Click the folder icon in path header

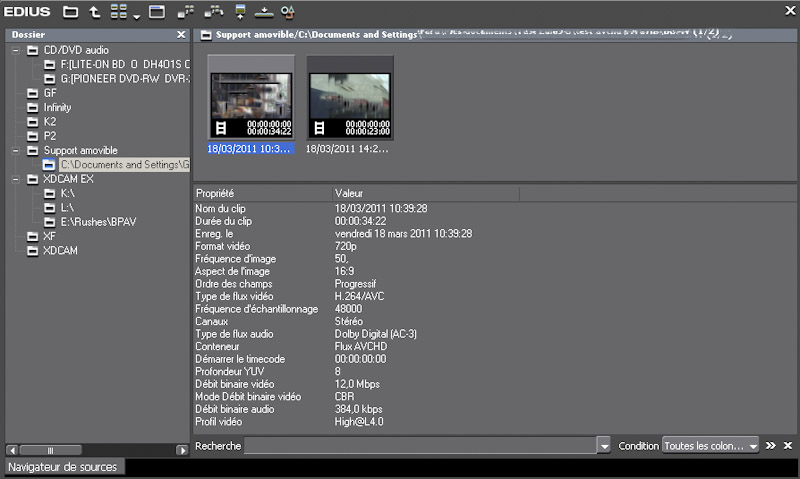click(x=206, y=35)
